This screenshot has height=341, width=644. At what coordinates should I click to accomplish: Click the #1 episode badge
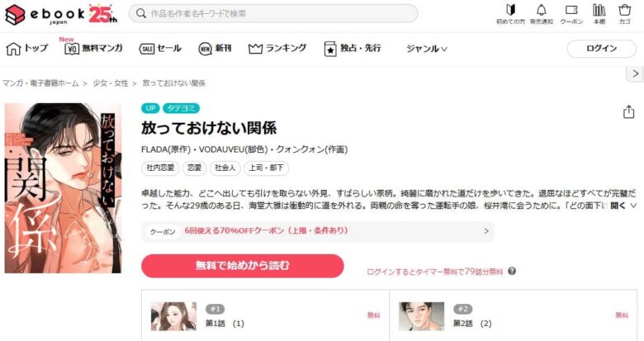pyautogui.click(x=215, y=309)
